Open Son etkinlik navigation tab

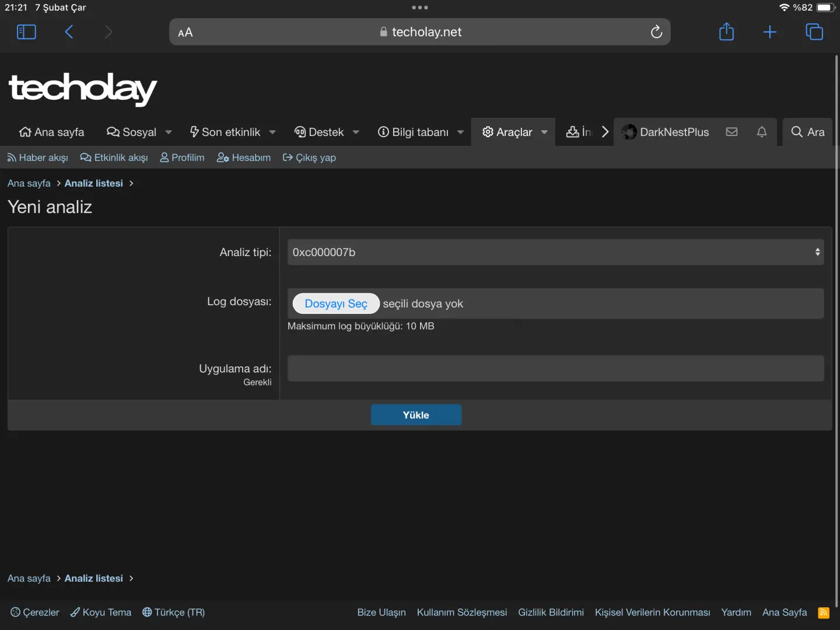tap(225, 132)
